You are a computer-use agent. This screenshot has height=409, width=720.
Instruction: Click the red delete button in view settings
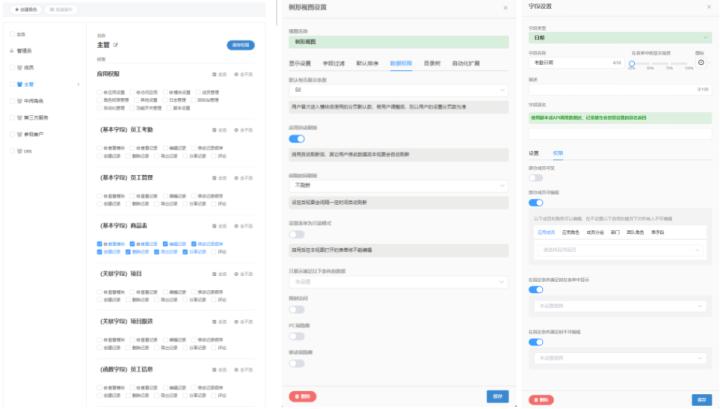pyautogui.click(x=303, y=397)
